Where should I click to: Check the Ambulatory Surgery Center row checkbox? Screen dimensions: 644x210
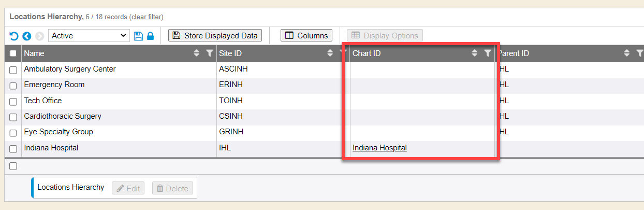coord(13,70)
